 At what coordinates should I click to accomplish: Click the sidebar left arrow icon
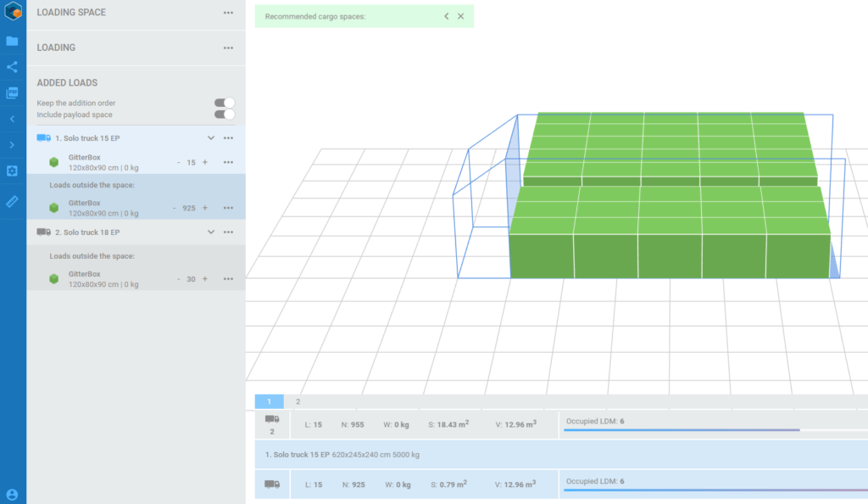[12, 120]
